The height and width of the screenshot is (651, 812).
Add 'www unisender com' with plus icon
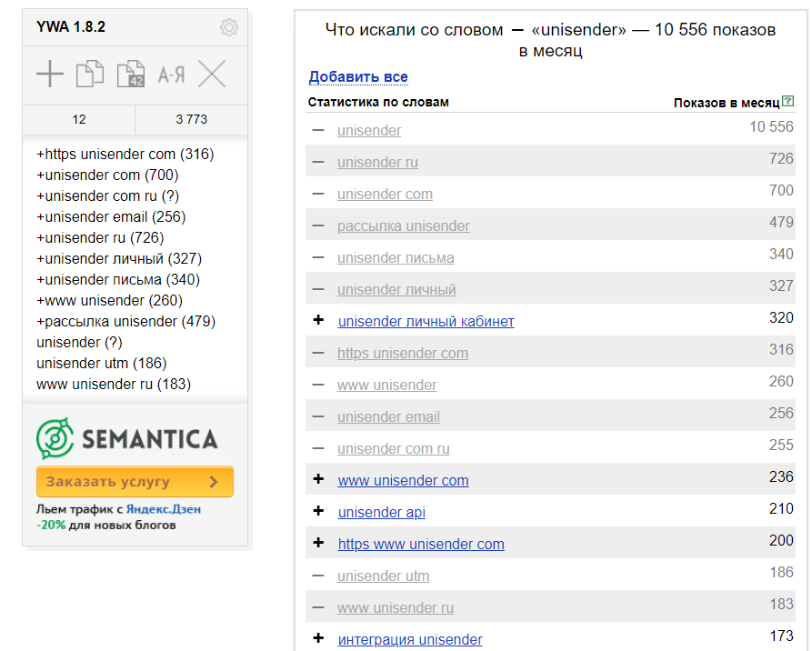coord(318,479)
